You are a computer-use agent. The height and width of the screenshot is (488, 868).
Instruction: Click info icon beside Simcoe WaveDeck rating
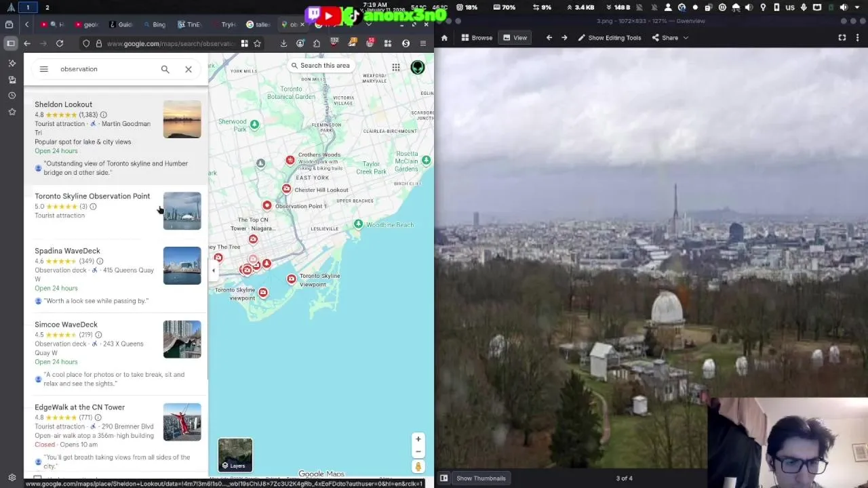point(98,335)
